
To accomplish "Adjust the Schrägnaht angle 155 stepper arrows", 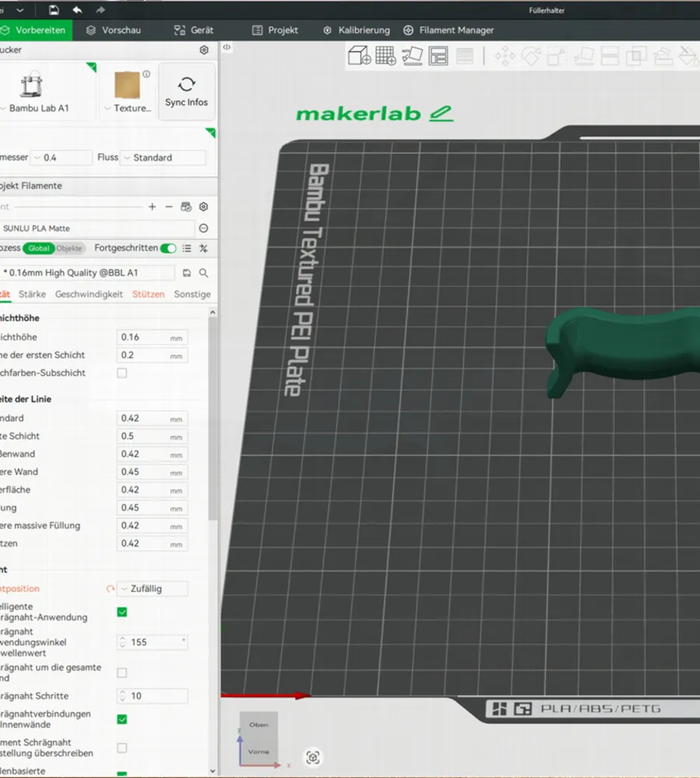I will point(123,642).
